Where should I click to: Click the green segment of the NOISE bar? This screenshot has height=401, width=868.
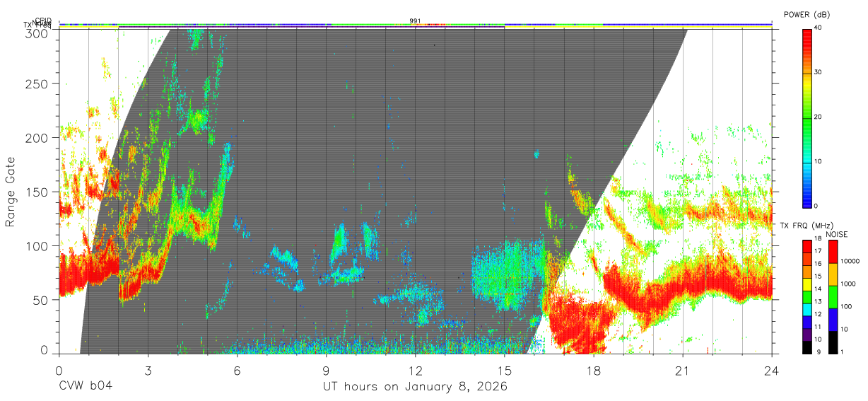click(833, 296)
